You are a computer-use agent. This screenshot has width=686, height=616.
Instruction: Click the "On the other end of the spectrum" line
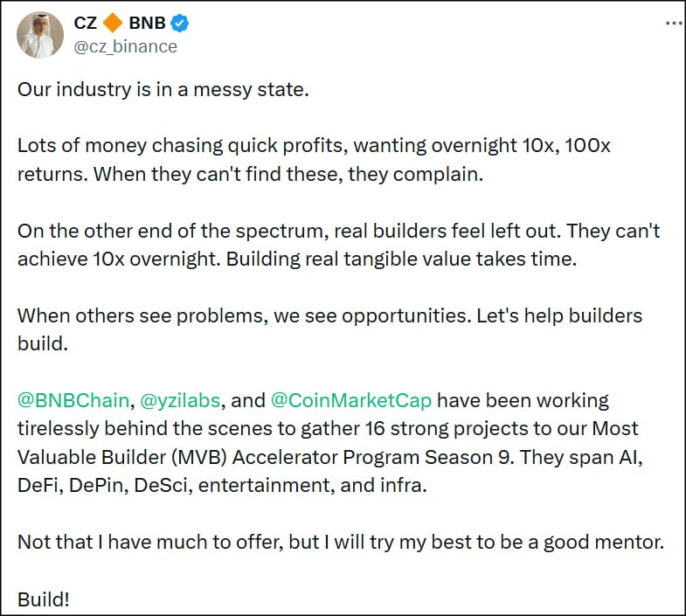pyautogui.click(x=337, y=231)
